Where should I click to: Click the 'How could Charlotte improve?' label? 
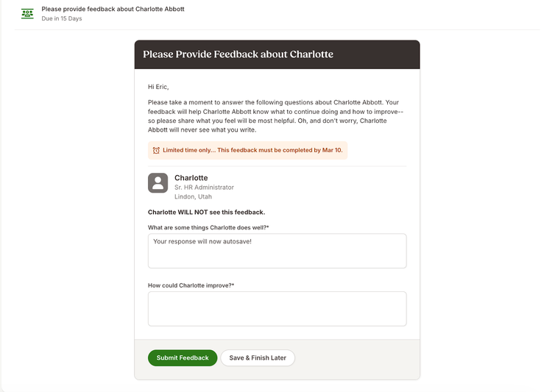(x=191, y=285)
